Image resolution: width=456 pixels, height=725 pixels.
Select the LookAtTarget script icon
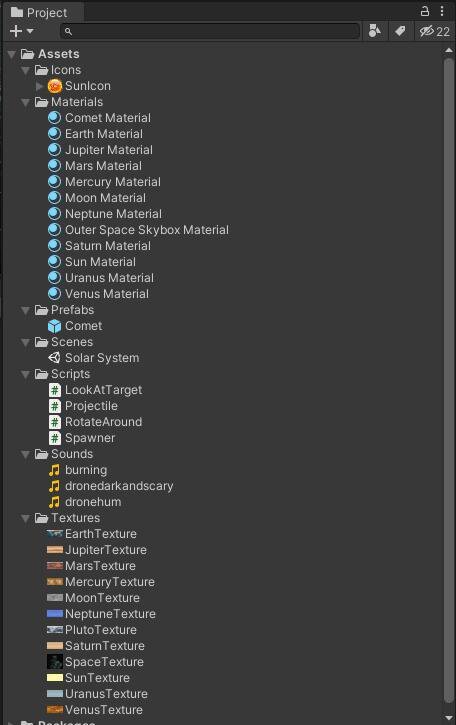pyautogui.click(x=55, y=390)
